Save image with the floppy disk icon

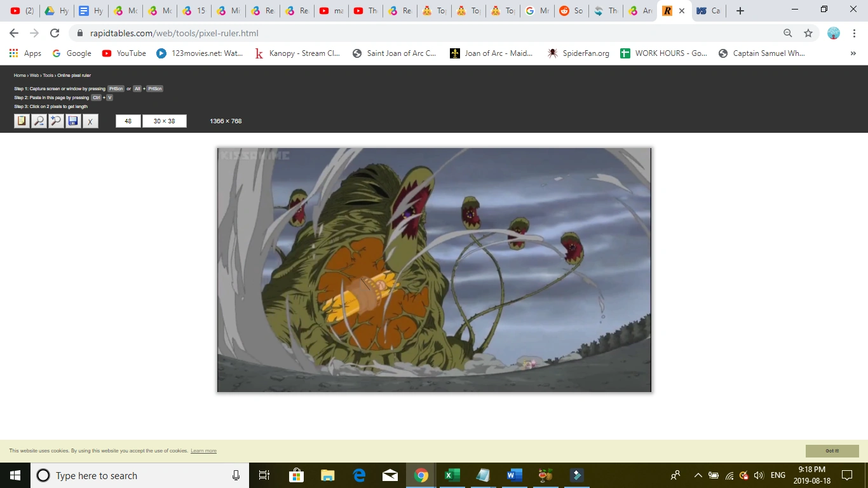click(73, 121)
